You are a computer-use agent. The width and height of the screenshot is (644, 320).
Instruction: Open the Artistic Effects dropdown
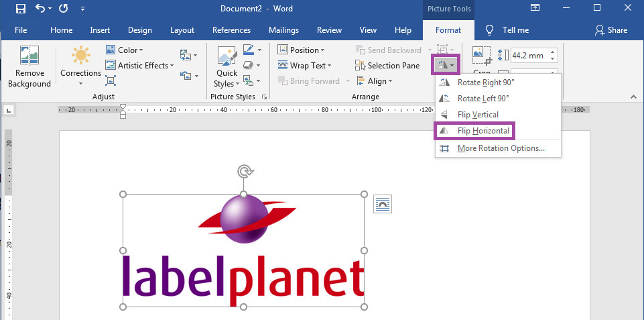coord(139,65)
